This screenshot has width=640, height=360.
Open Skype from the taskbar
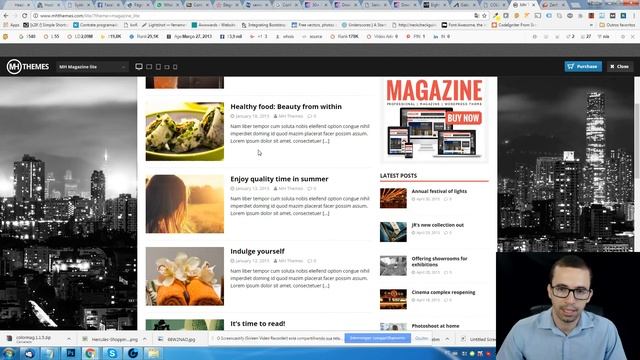(x=111, y=353)
